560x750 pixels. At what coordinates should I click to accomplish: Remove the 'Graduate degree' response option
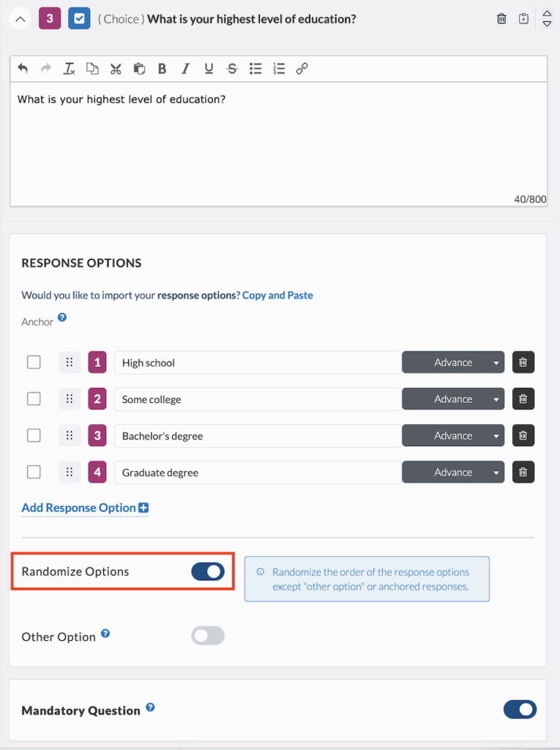[523, 472]
